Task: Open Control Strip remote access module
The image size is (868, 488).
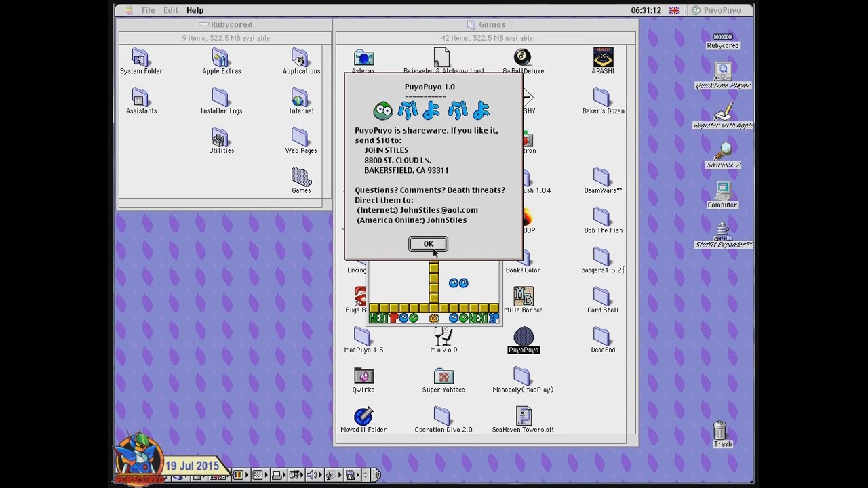Action: [x=296, y=475]
